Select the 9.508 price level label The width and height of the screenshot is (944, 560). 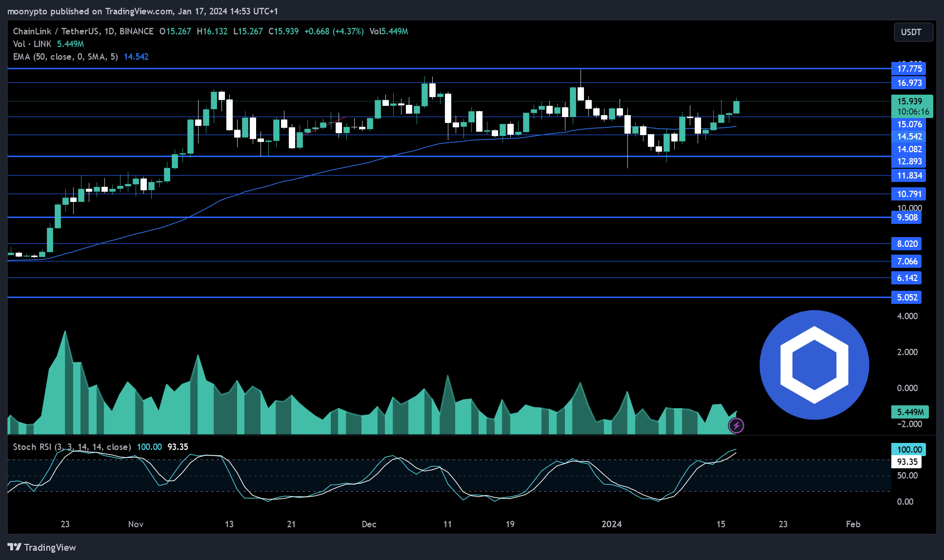click(x=906, y=218)
